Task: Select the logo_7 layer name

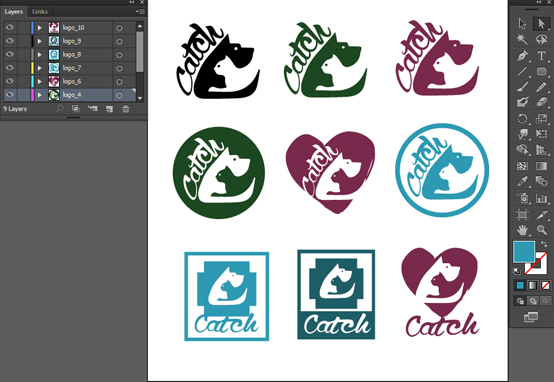Action: point(72,68)
